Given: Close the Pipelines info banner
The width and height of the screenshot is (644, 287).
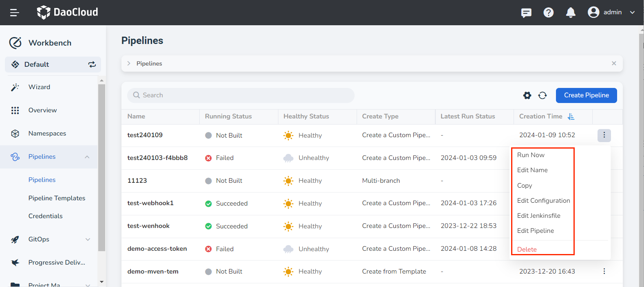Looking at the screenshot, I should point(614,64).
